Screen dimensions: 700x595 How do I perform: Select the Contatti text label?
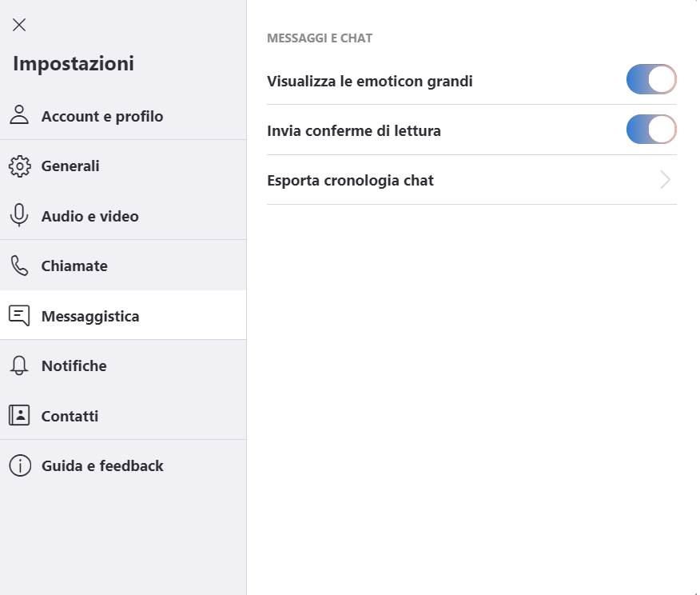(x=70, y=416)
